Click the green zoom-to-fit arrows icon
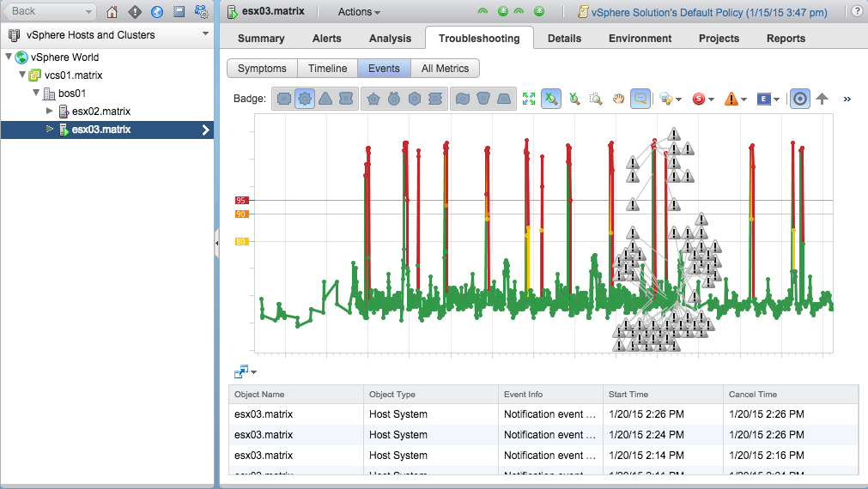Image resolution: width=868 pixels, height=489 pixels. pyautogui.click(x=529, y=99)
